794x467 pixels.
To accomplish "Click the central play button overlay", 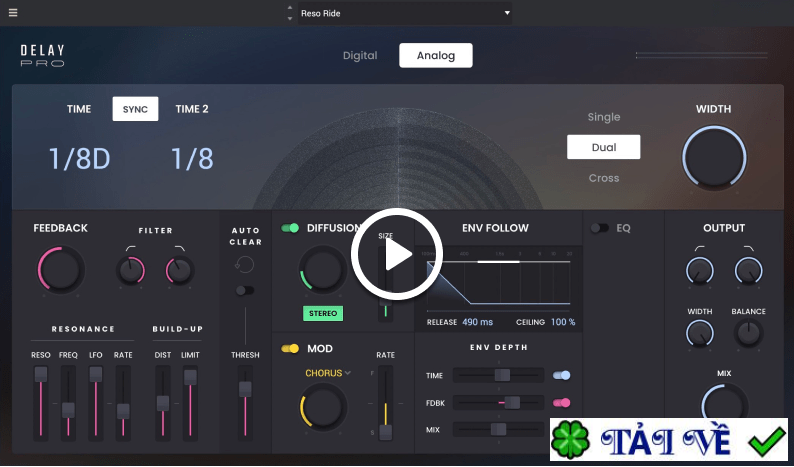I will [x=396, y=254].
